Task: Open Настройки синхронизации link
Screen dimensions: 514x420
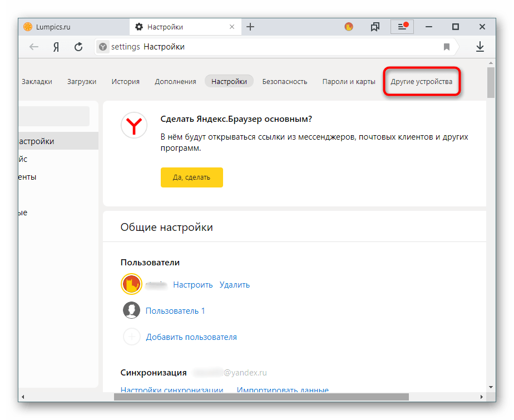Action: coord(172,389)
